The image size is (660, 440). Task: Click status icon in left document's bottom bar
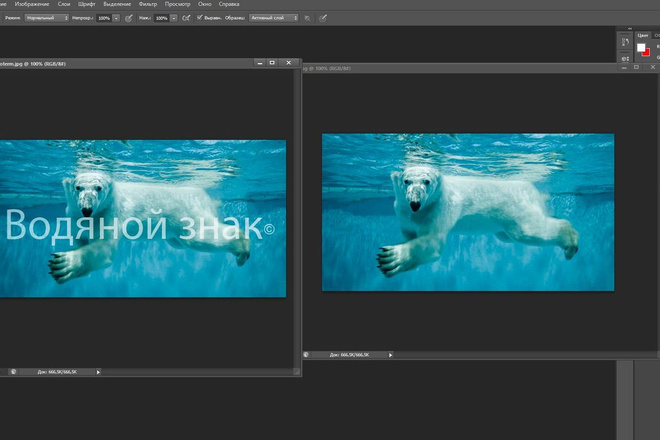(x=13, y=372)
